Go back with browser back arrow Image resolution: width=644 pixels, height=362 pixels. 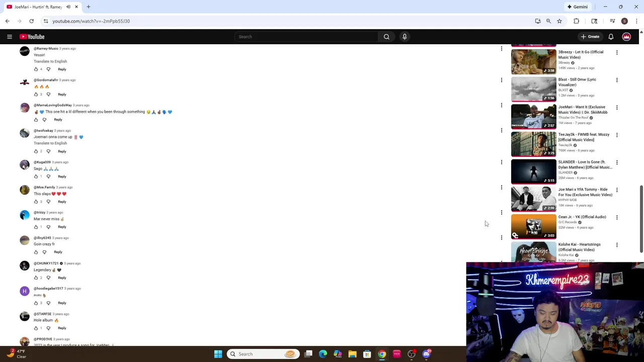point(7,21)
